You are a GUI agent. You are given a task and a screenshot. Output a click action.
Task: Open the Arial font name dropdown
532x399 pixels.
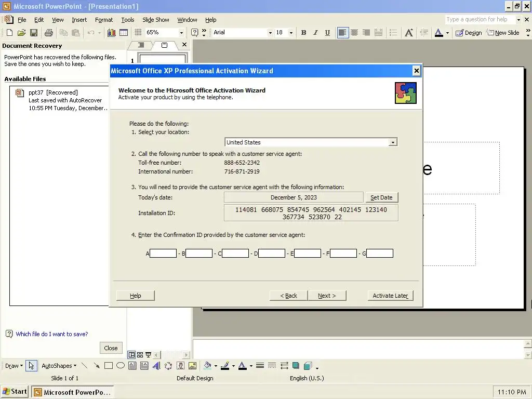[270, 33]
